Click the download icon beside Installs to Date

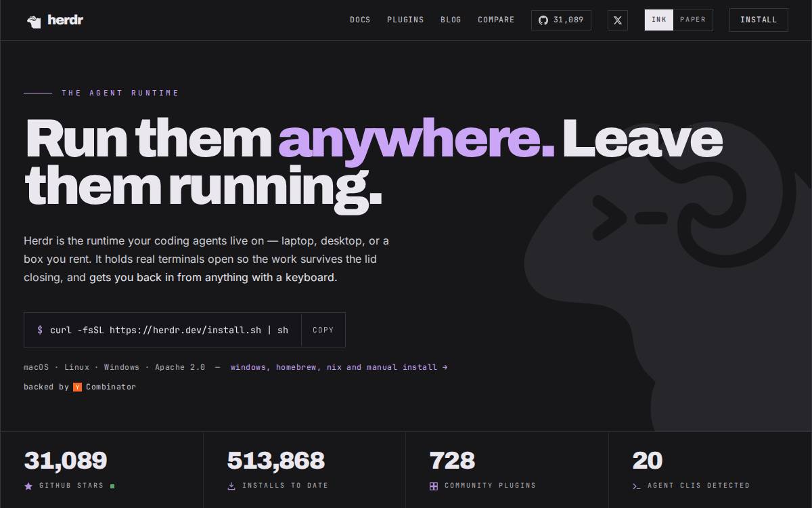[x=231, y=486]
